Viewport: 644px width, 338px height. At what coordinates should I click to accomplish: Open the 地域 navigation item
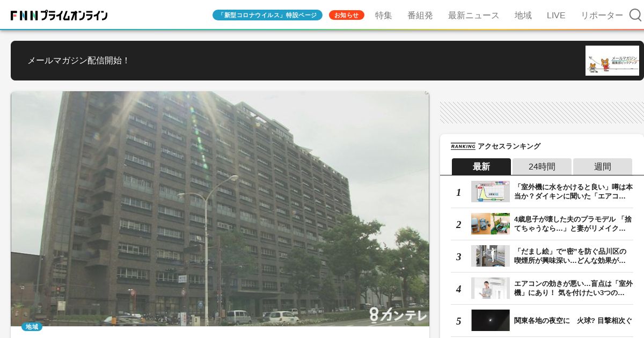coord(523,15)
